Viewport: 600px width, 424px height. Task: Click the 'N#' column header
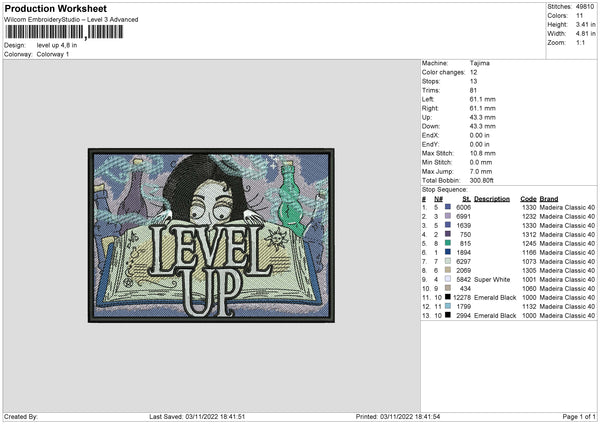click(x=438, y=199)
